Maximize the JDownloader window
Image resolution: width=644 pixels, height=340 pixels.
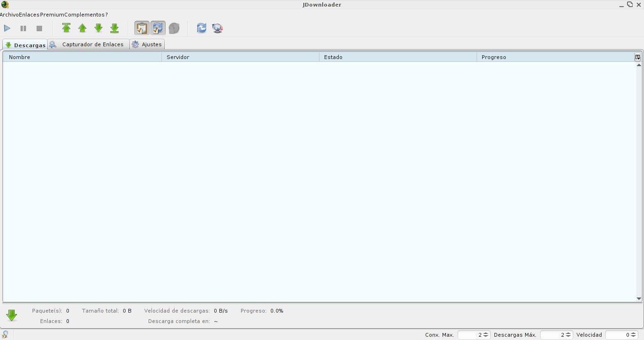coord(630,5)
